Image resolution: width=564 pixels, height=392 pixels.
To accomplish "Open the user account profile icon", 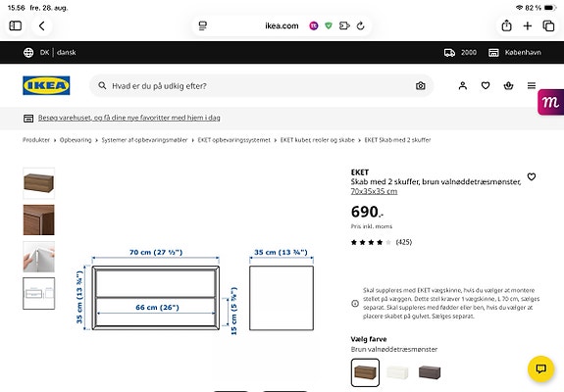I will tap(463, 85).
